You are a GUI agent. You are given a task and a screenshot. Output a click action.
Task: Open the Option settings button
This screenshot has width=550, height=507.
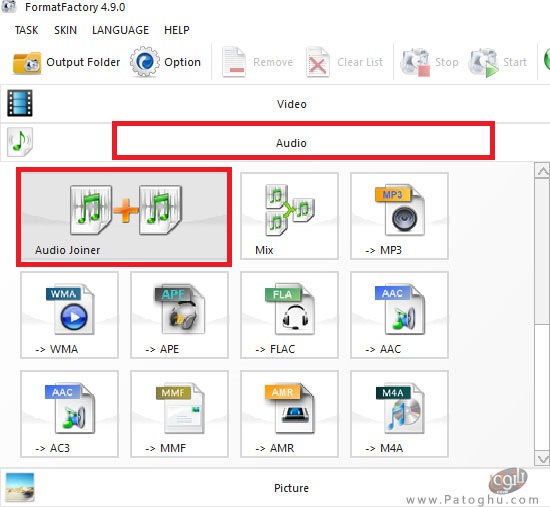(x=165, y=62)
